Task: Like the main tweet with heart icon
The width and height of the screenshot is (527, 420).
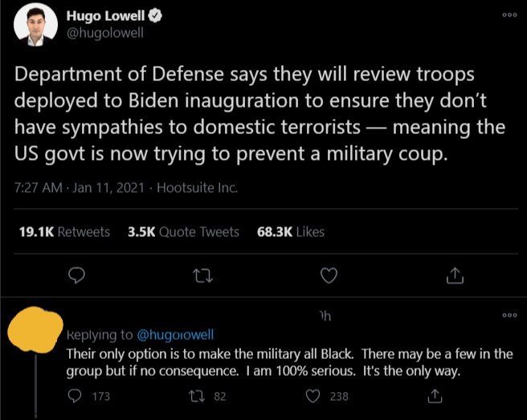Action: pyautogui.click(x=328, y=275)
